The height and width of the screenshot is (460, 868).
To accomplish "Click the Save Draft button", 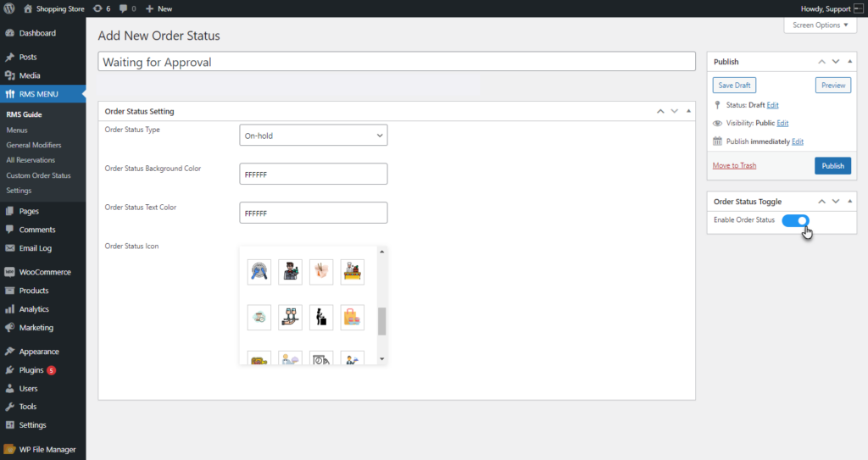I will (x=734, y=86).
